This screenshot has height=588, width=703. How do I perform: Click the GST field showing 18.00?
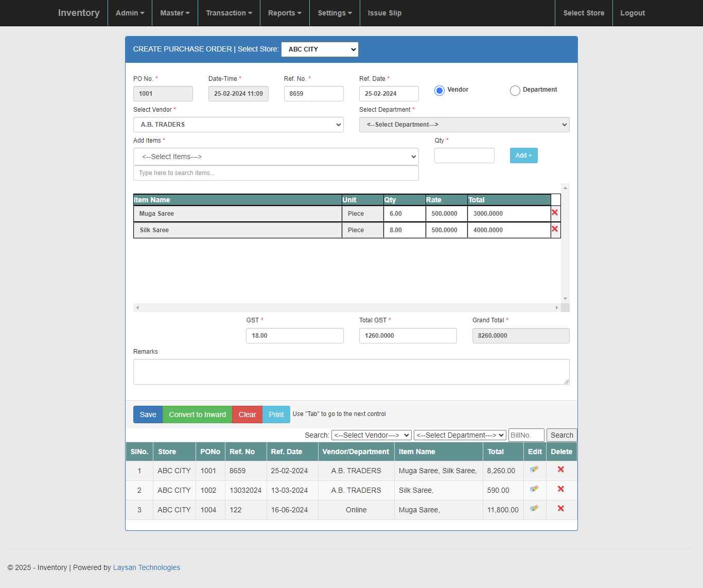coord(295,336)
